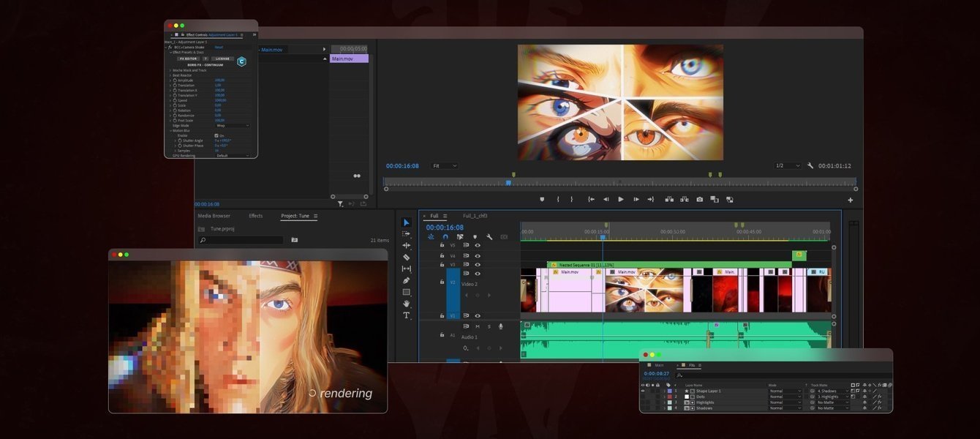The height and width of the screenshot is (439, 980).
Task: Click the LICENSE button
Action: [x=222, y=59]
